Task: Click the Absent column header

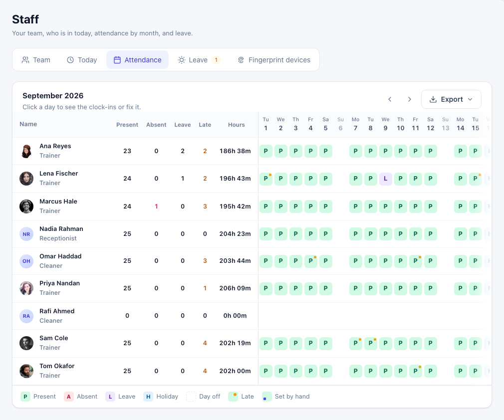Action: click(156, 125)
